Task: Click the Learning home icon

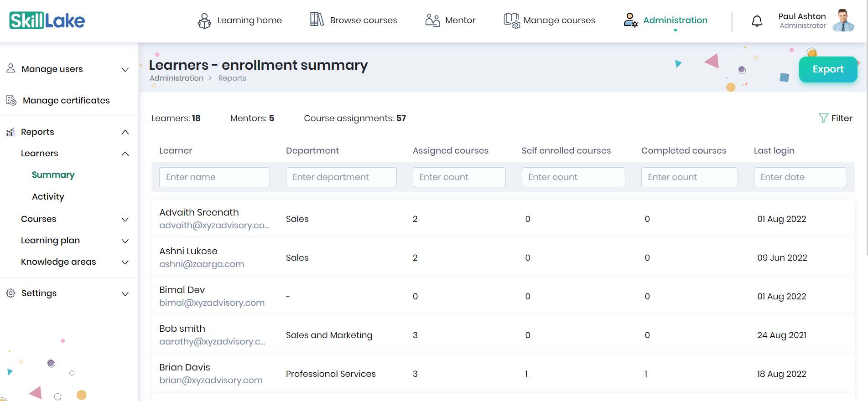Action: pos(204,21)
